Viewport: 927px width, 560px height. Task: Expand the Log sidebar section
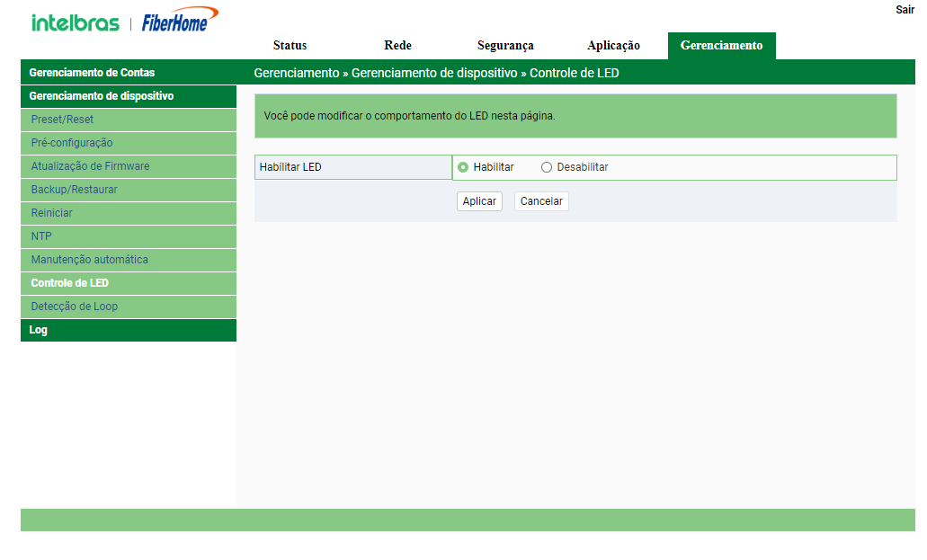point(129,330)
